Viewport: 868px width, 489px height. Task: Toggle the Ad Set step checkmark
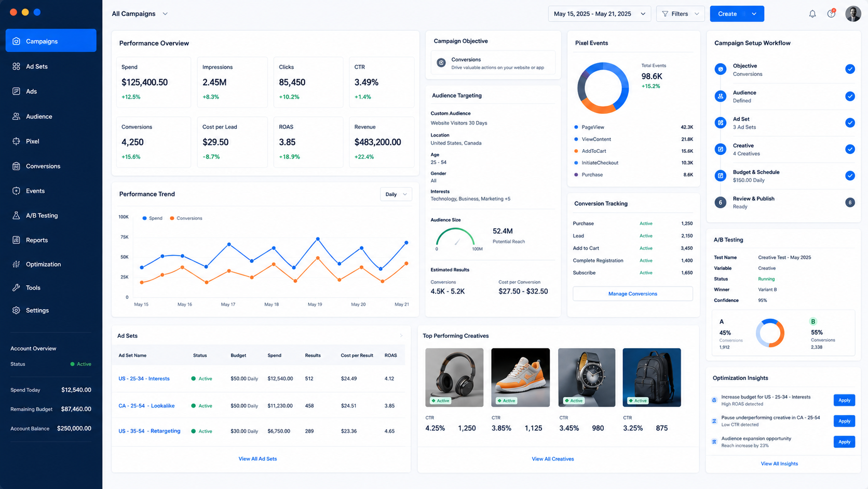[x=850, y=123]
